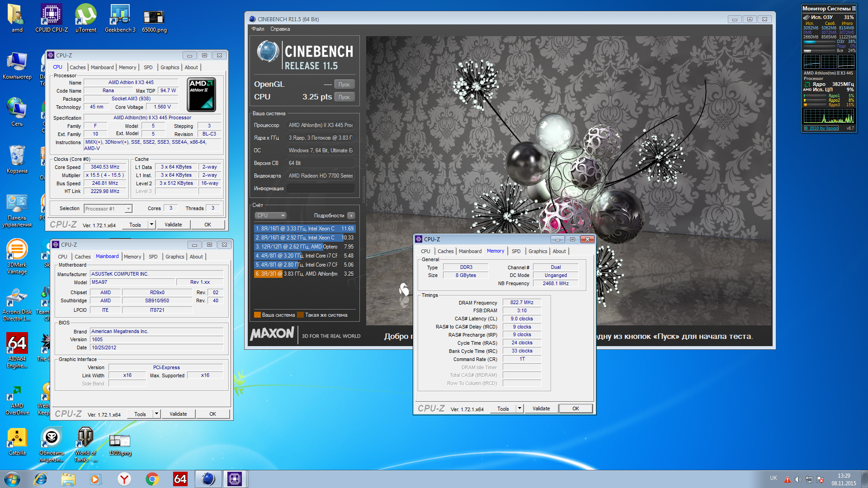Click Validate in the Mainboard CPU-Z window
868x488 pixels.
[178, 414]
